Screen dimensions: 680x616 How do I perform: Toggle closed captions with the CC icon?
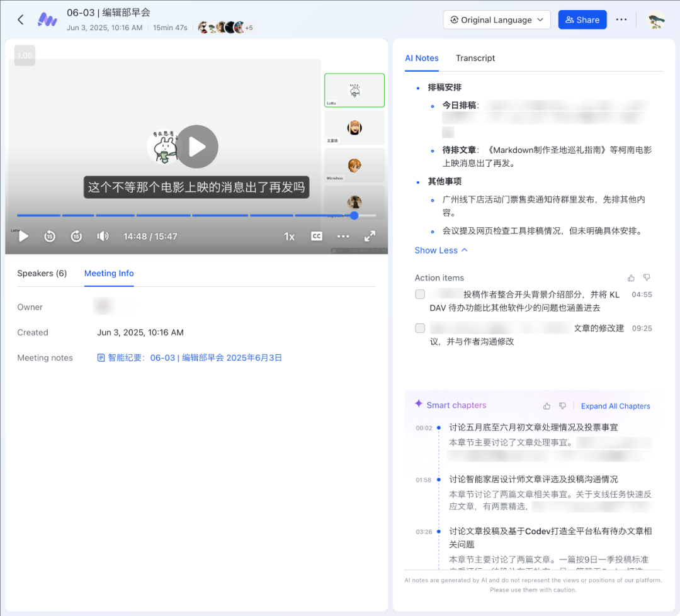(x=317, y=236)
